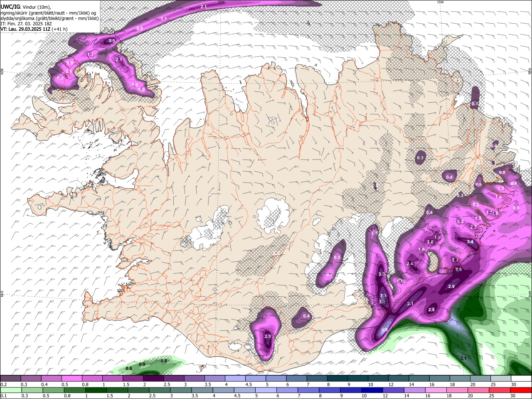This screenshot has width=532, height=399.
Task: Click the valid time 'VT: Lau. 29.03.2025 11Z'
Action: [x=26, y=29]
